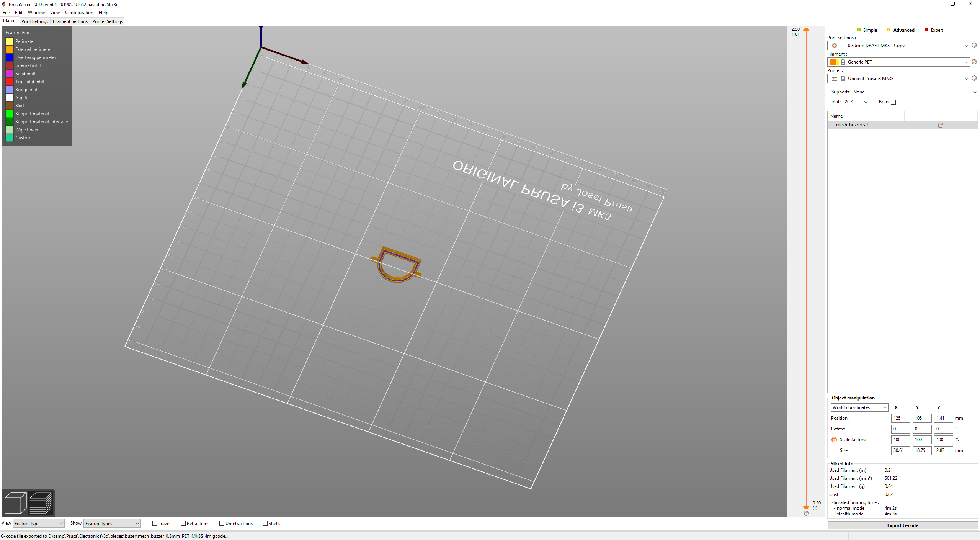Open the Supports dropdown
This screenshot has height=540, width=980.
click(x=915, y=92)
